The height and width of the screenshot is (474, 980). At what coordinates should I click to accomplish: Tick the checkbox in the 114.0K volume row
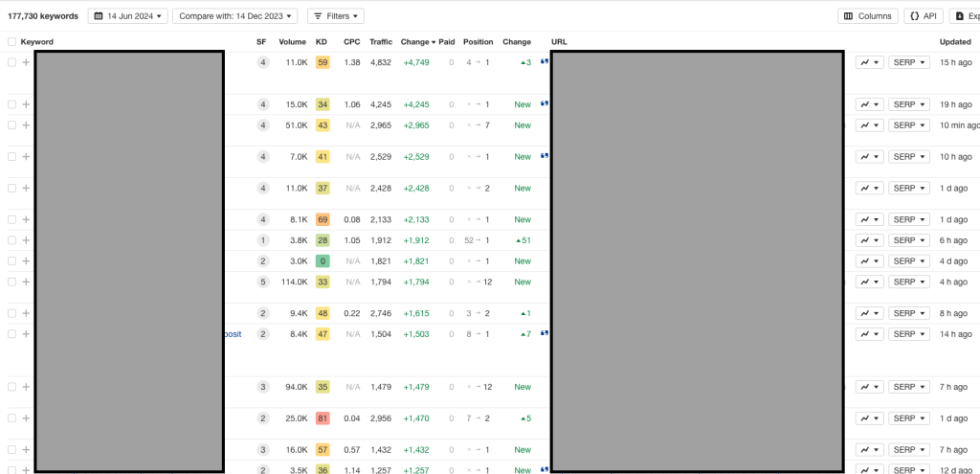pyautogui.click(x=11, y=282)
